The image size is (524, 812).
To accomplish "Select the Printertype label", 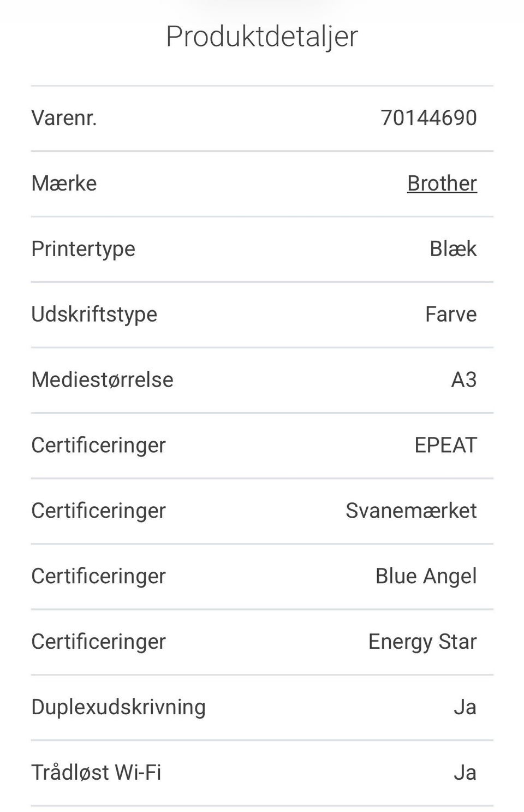I will [x=83, y=249].
